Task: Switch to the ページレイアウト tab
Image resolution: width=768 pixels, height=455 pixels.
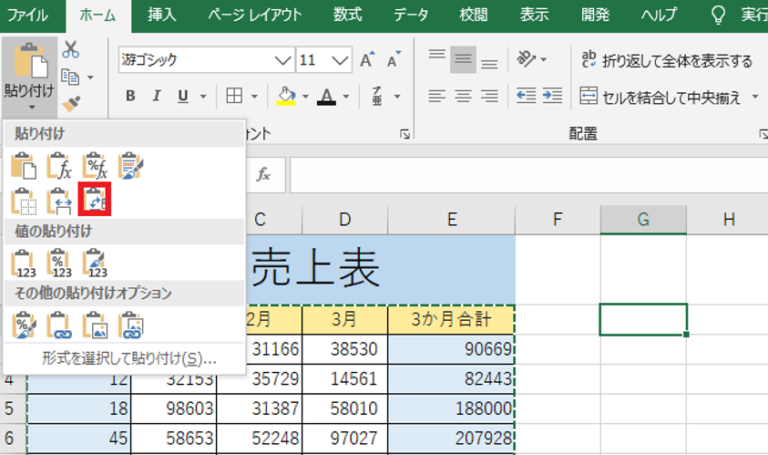Action: [254, 15]
